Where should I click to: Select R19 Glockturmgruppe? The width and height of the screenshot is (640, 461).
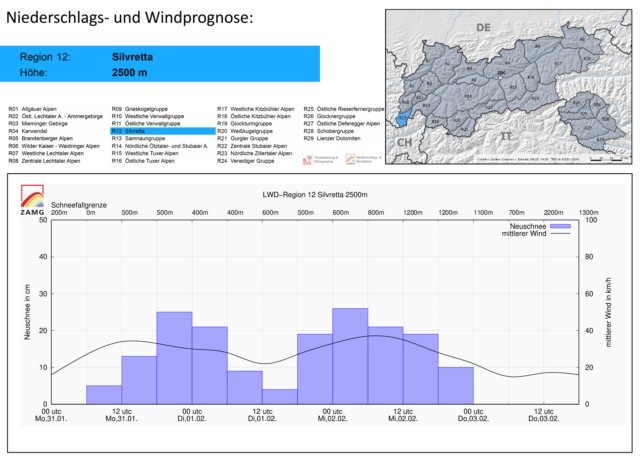pos(244,124)
